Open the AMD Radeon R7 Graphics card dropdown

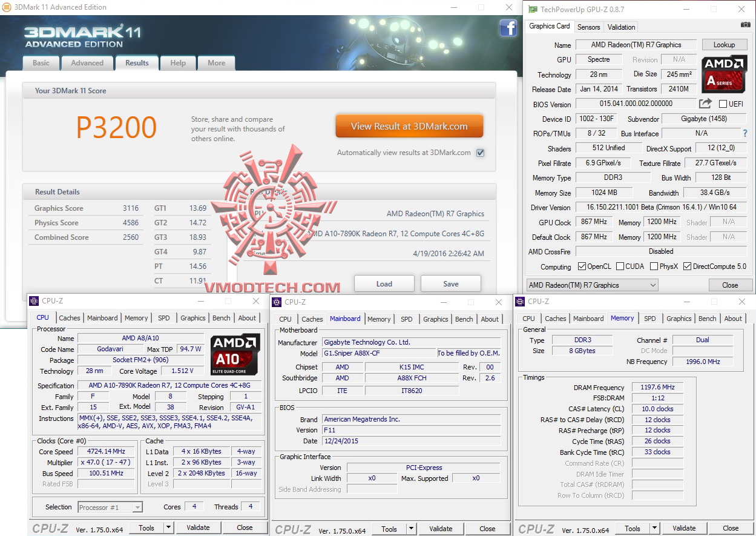click(x=592, y=285)
